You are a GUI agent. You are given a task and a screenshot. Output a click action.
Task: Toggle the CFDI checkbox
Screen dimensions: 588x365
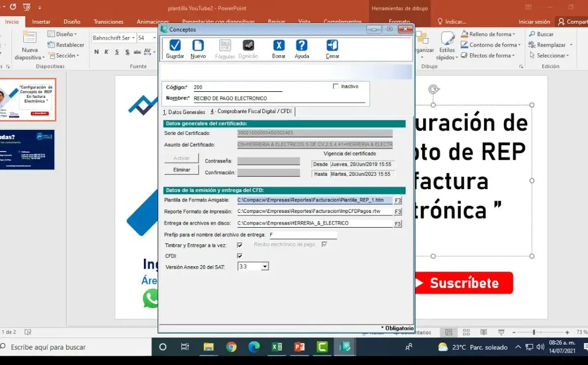coord(240,256)
